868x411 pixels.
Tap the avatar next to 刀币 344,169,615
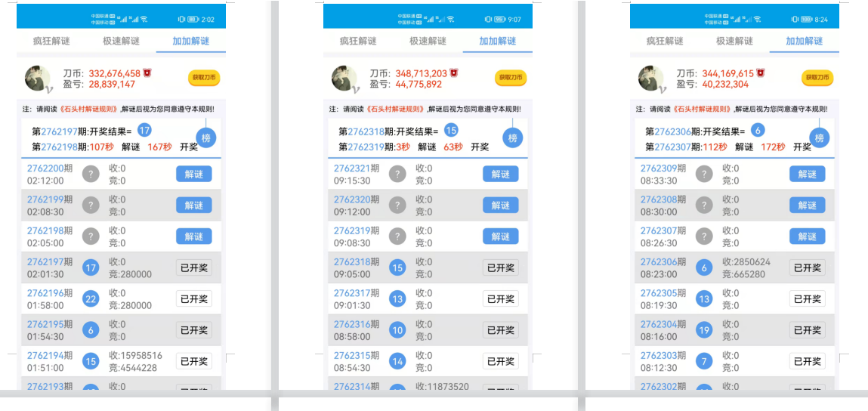(651, 79)
